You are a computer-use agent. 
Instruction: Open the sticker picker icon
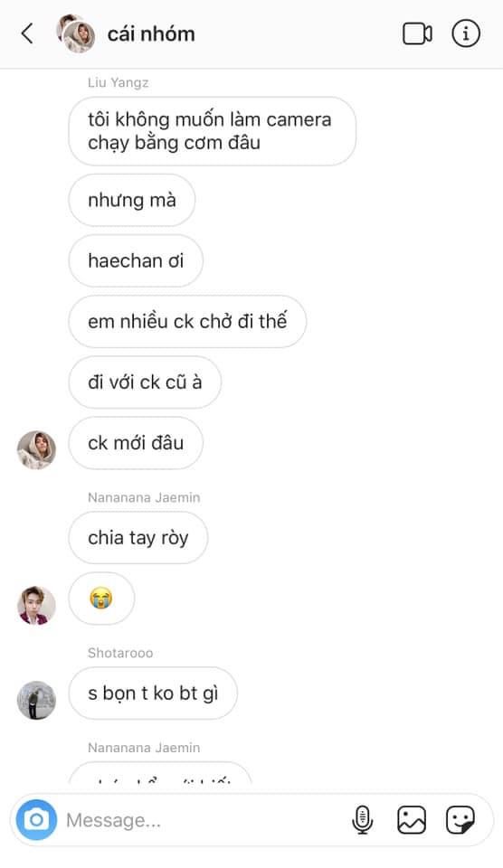coord(460,820)
